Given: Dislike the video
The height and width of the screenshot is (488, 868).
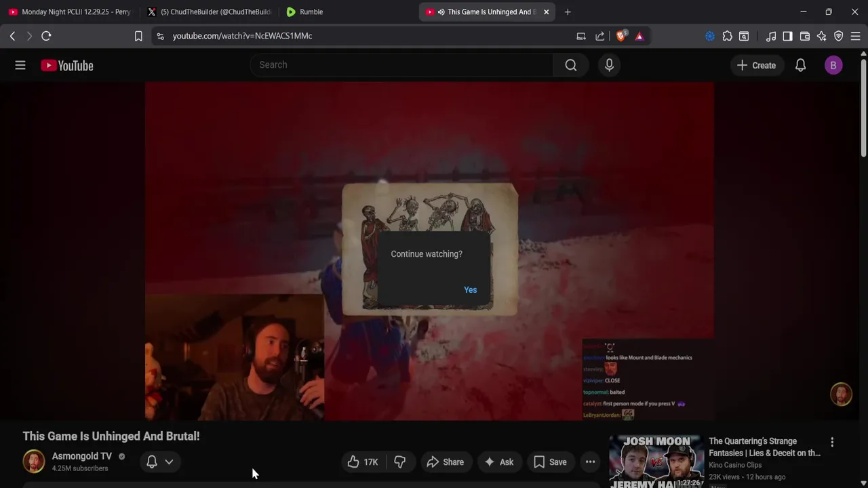Looking at the screenshot, I should click(x=400, y=462).
